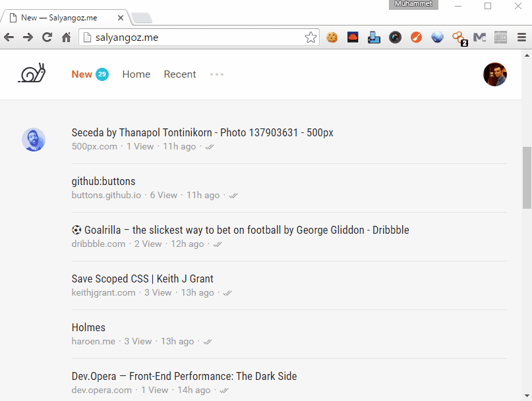Open the three-dots more navigation menu
Screen dimensions: 532x401
pos(217,74)
